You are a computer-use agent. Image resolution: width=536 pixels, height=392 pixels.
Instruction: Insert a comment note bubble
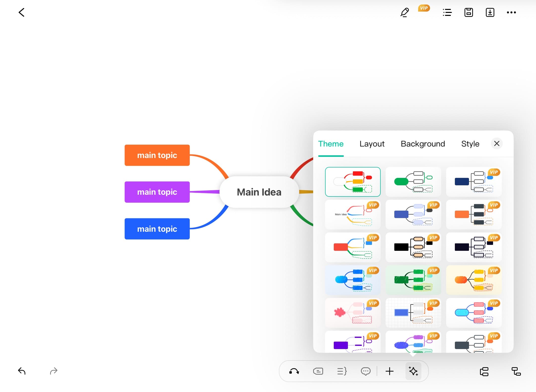[366, 371]
